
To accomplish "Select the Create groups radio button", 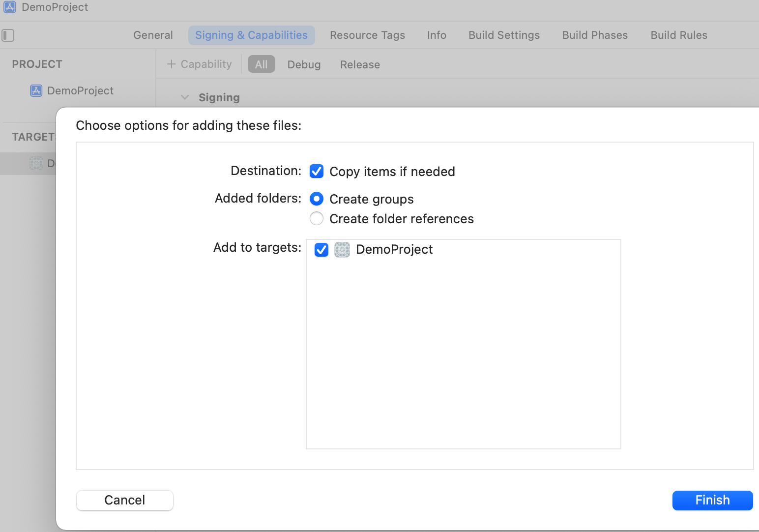I will click(x=317, y=199).
